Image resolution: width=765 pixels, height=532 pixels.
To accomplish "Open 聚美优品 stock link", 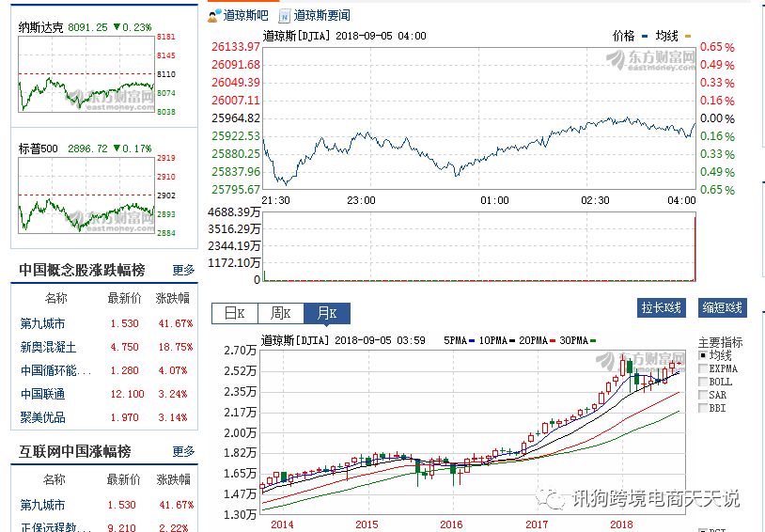I will click(43, 417).
